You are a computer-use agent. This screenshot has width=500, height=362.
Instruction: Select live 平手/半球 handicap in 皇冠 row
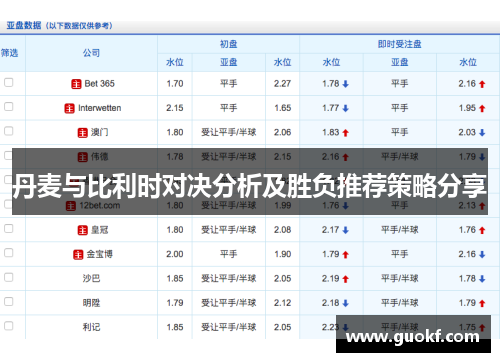click(x=400, y=230)
